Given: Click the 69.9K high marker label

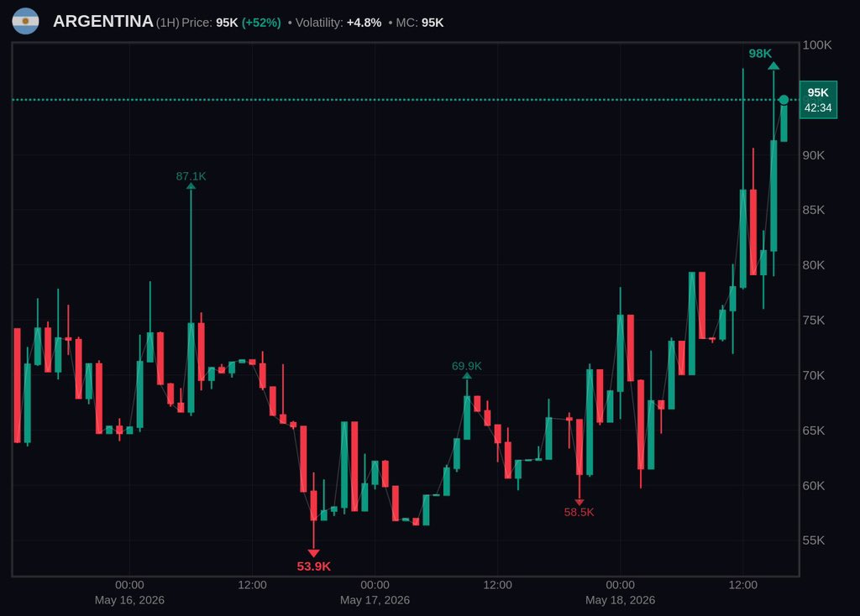Looking at the screenshot, I should tap(467, 366).
